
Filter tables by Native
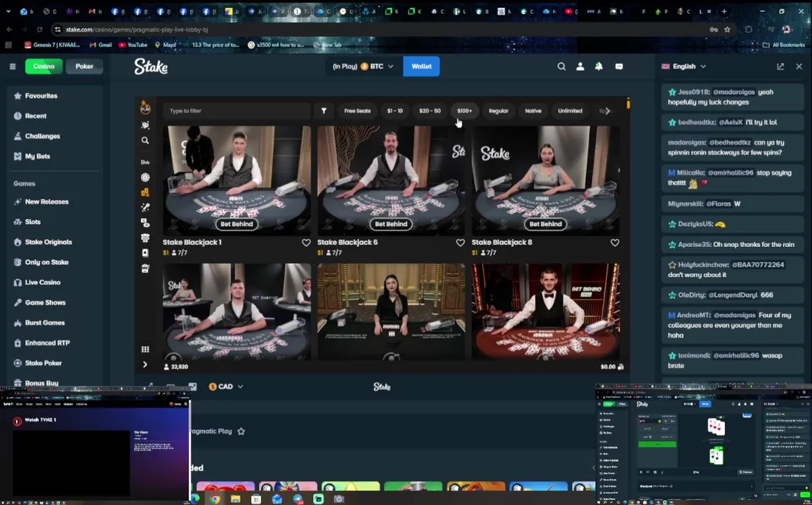pyautogui.click(x=533, y=111)
